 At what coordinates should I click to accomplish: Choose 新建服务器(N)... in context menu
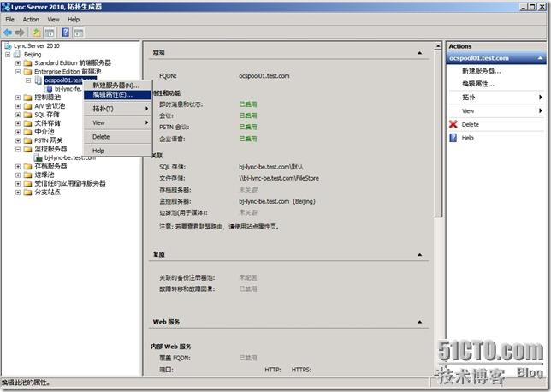pyautogui.click(x=118, y=86)
